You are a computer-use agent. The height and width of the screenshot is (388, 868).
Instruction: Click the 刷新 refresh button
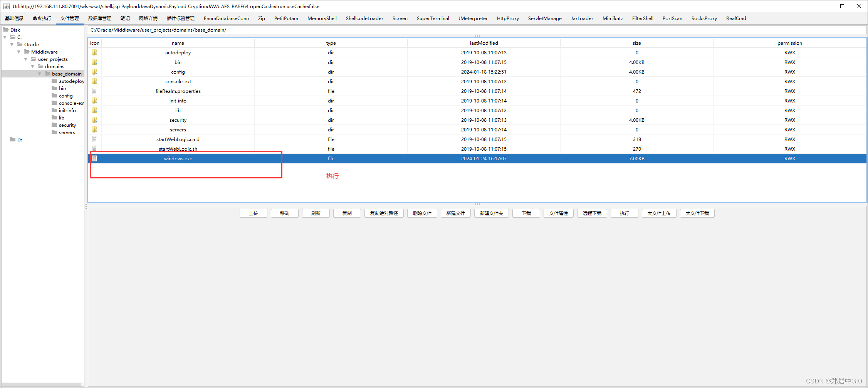(316, 213)
